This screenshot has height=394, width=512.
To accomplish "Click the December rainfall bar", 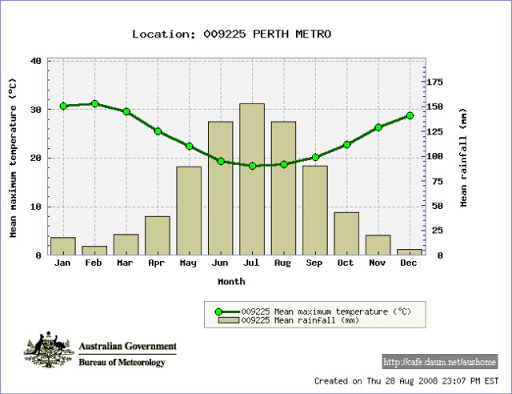I will (410, 252).
